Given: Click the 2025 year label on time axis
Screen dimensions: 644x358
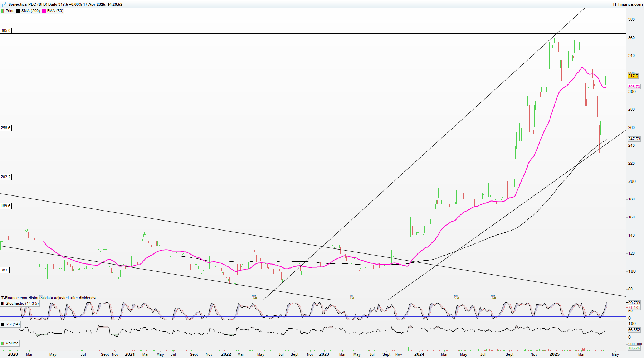Looking at the screenshot, I should tap(555, 354).
